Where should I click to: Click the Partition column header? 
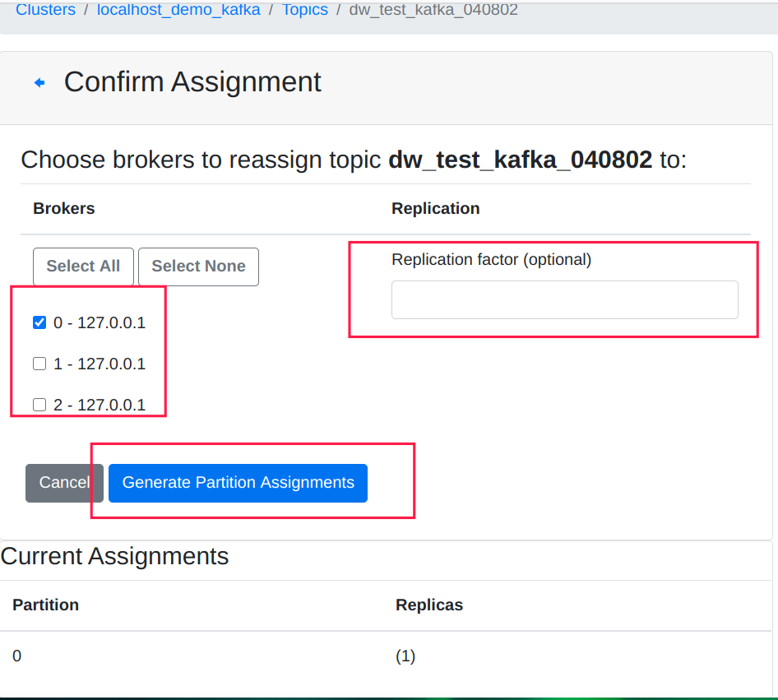[46, 605]
